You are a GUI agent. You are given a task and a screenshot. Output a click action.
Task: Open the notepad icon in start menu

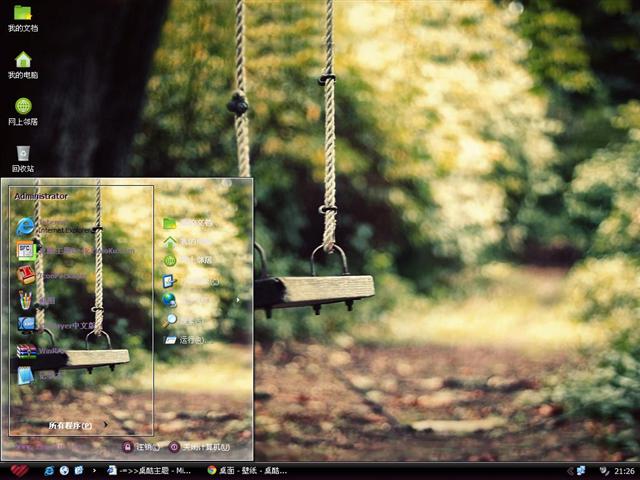(25, 376)
